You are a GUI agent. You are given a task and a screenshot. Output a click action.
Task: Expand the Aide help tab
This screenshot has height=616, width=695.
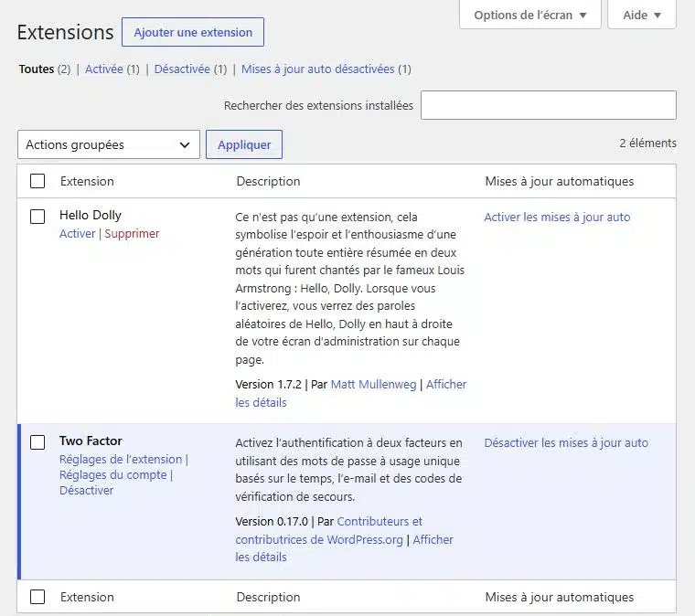642,15
